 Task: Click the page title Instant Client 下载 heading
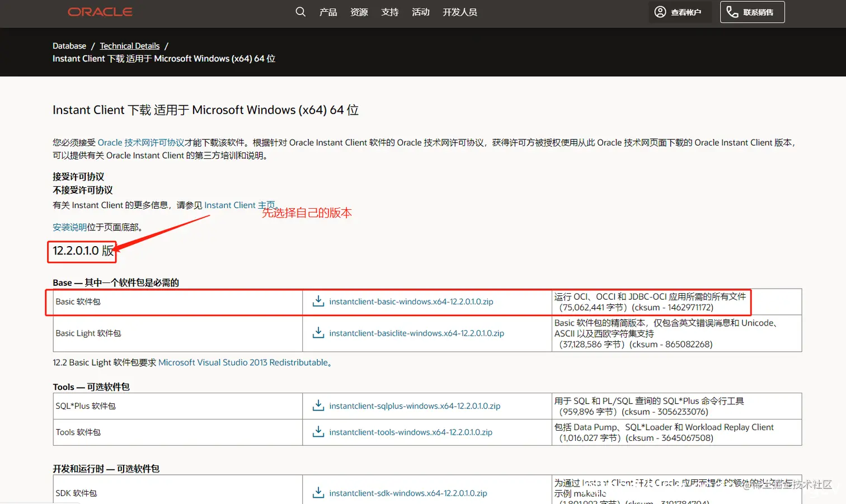(x=205, y=110)
